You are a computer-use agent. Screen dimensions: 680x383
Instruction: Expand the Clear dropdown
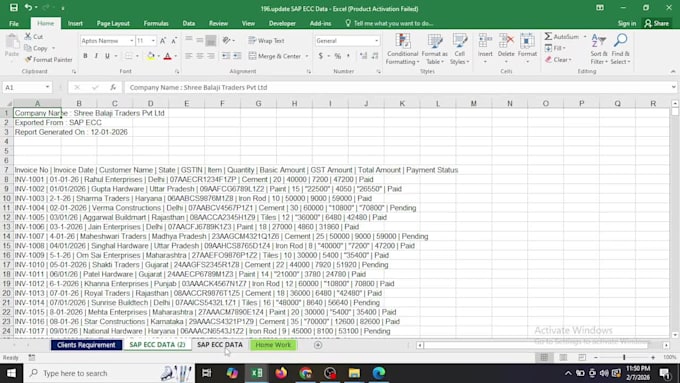570,59
